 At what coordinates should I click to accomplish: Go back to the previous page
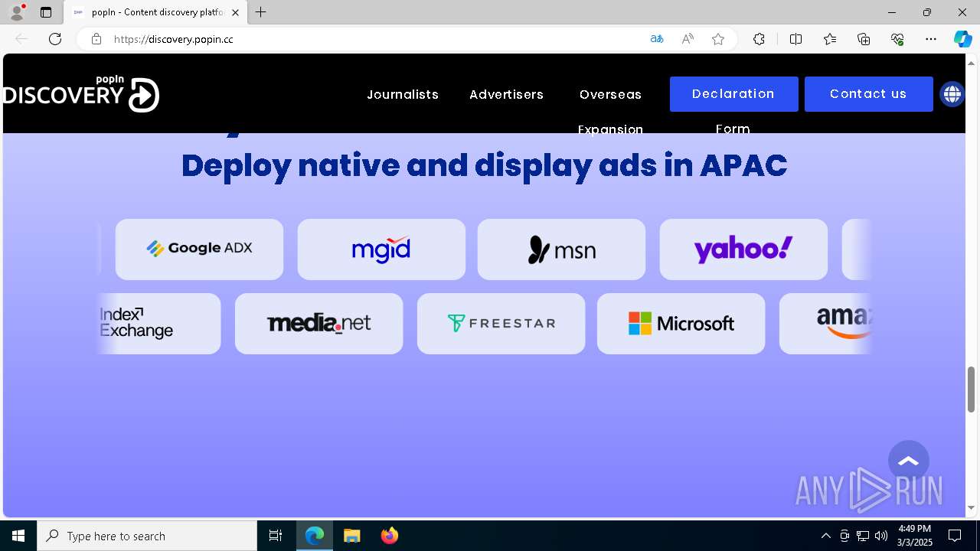(21, 39)
